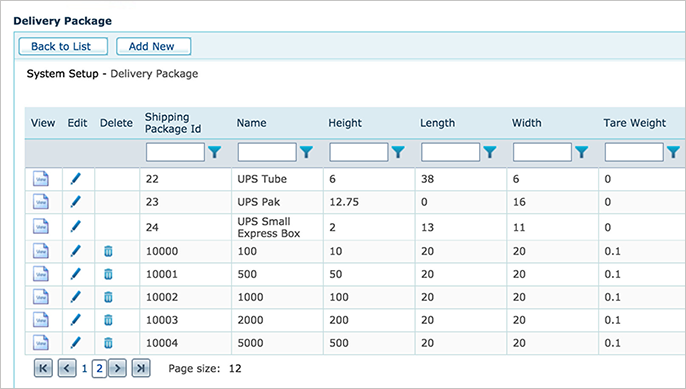The height and width of the screenshot is (389, 686).
Task: View details of package 10002
Action: [41, 297]
